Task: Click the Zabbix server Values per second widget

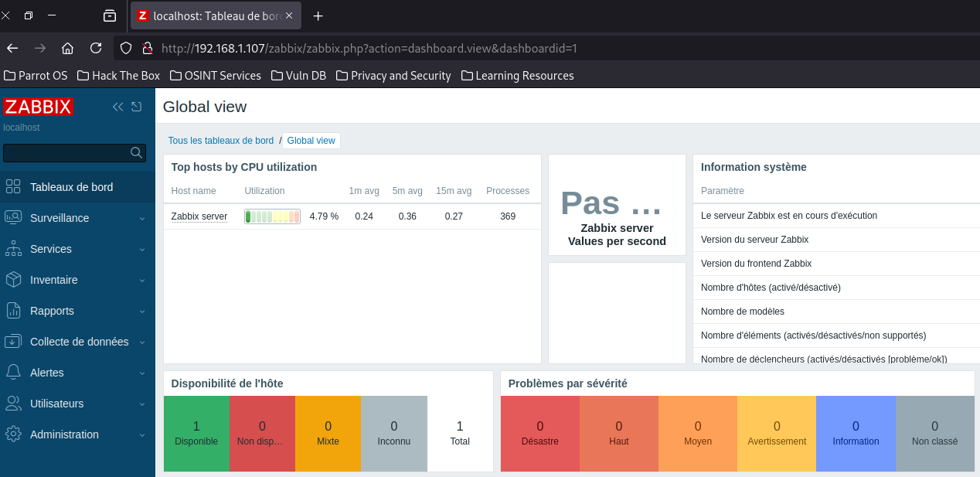Action: (617, 205)
